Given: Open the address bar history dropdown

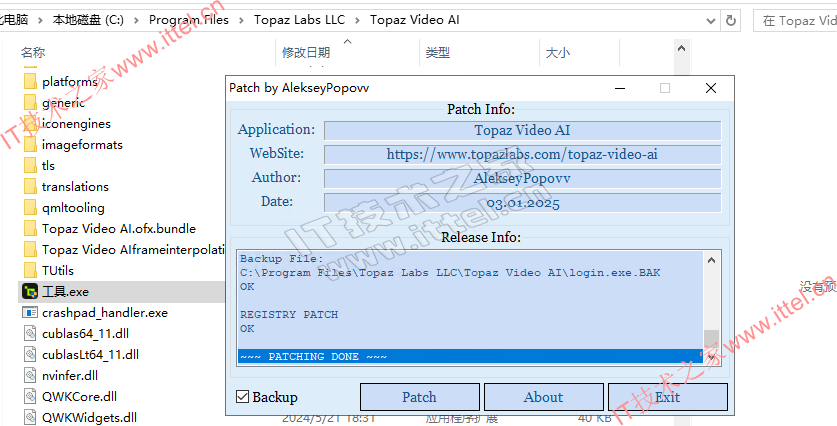Looking at the screenshot, I should [x=710, y=21].
